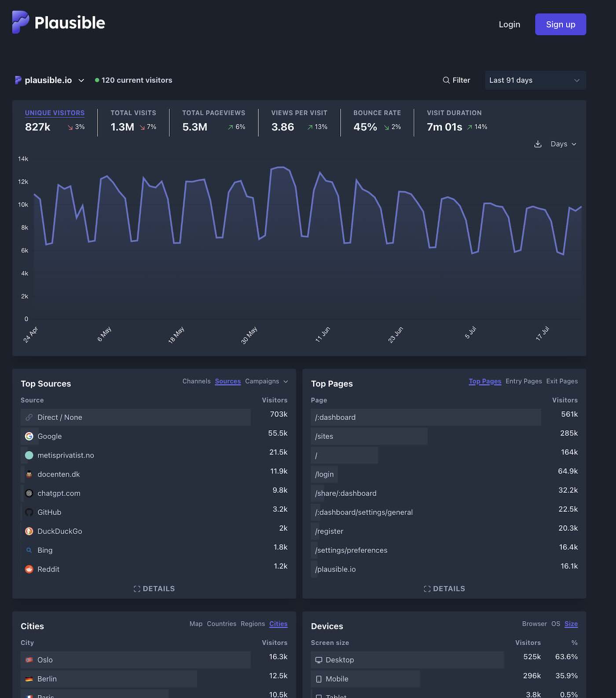Select the Size tab in Devices
Viewport: 616px width, 698px height.
pyautogui.click(x=571, y=624)
